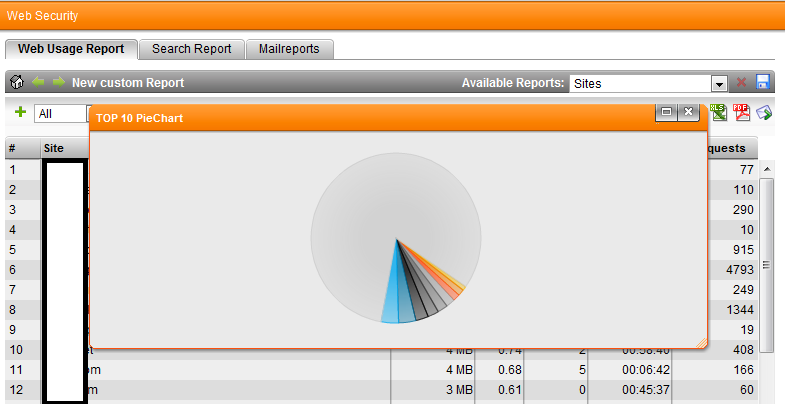Delete report with the red X icon
Viewport: 785px width, 404px height.
pyautogui.click(x=741, y=83)
